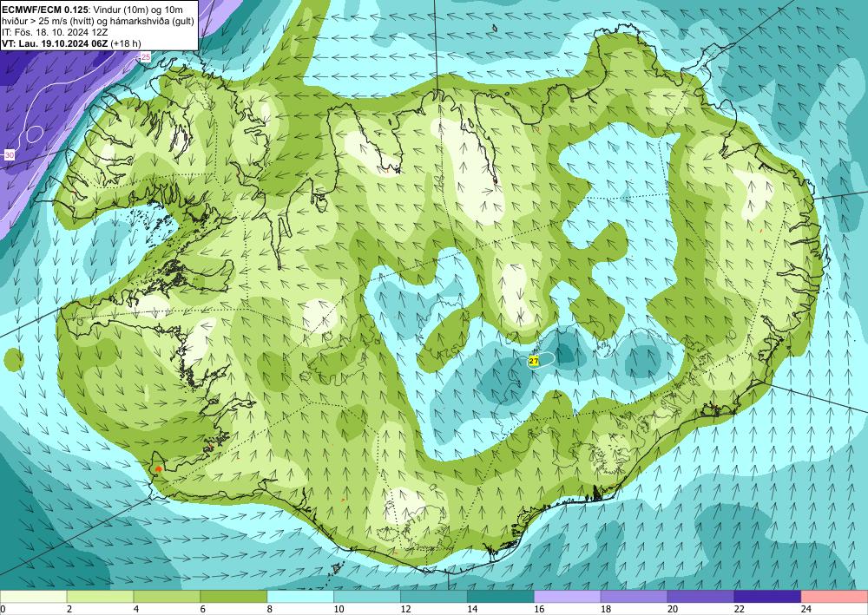The height and width of the screenshot is (615, 868).
Task: Click the legend scale number 22
Action: click(x=739, y=609)
